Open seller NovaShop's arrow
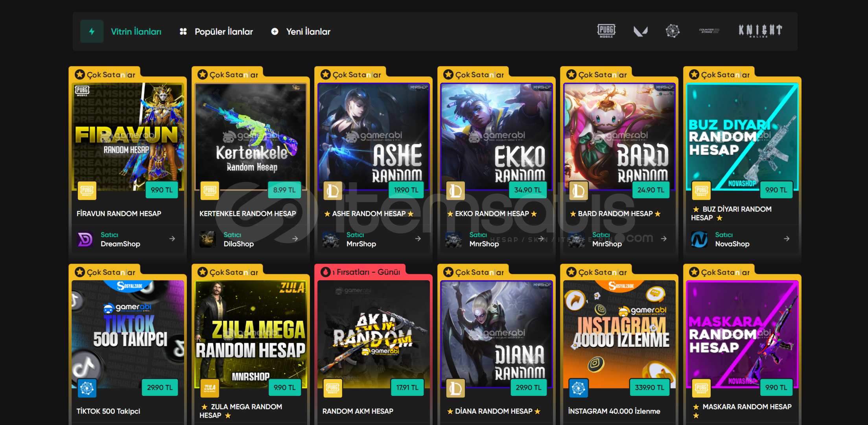This screenshot has height=425, width=868. click(x=787, y=239)
